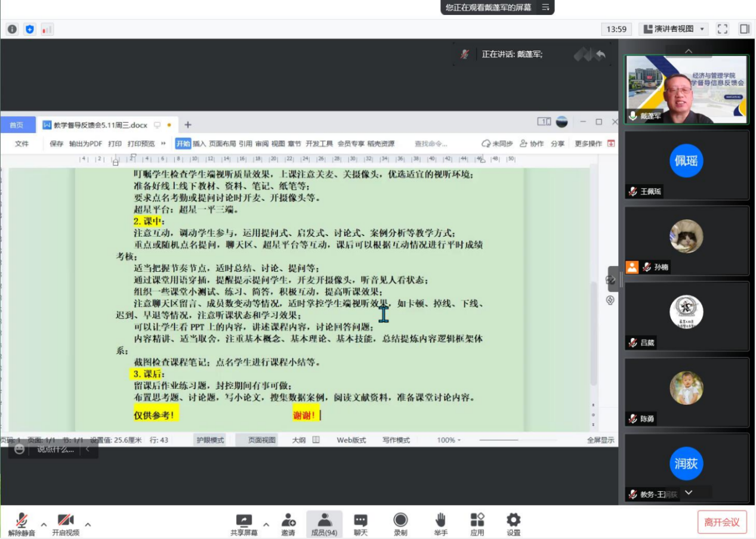Image resolution: width=756 pixels, height=539 pixels.
Task: Open the speaker view dropdown
Action: [673, 29]
